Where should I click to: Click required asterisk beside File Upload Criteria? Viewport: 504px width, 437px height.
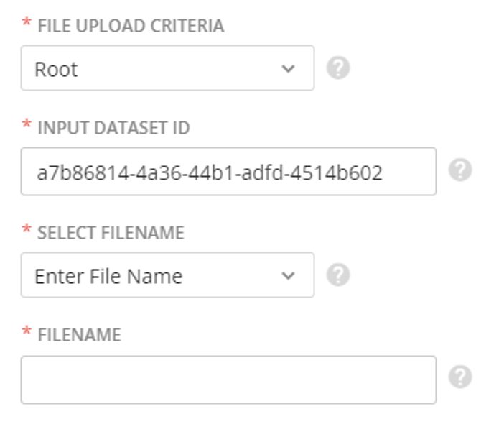point(27,22)
